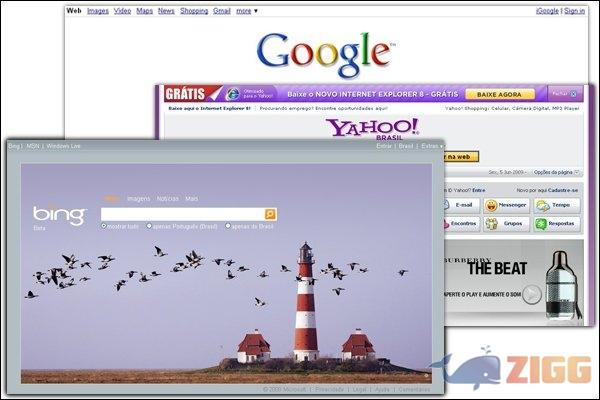Click the Internet Explorer 8 logo in banner
Image resolution: width=600 pixels, height=400 pixels.
pos(232,94)
